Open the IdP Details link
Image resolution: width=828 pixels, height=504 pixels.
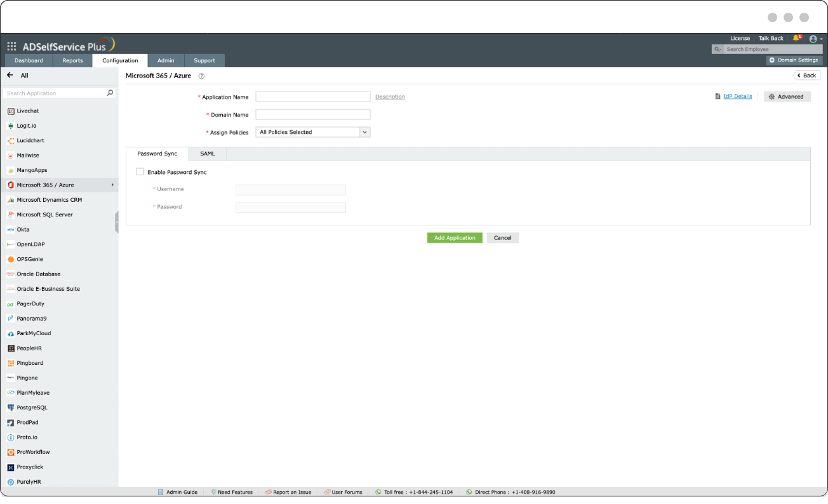(738, 96)
